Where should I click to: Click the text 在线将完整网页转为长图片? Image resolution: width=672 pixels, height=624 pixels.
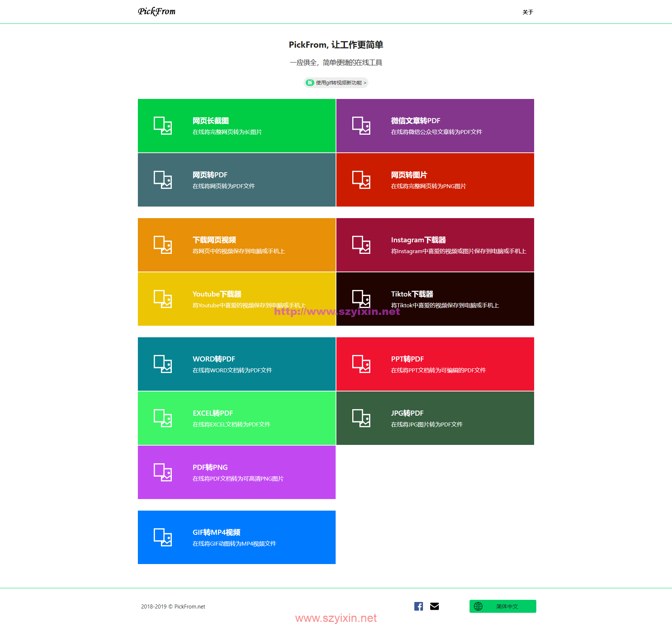click(227, 132)
